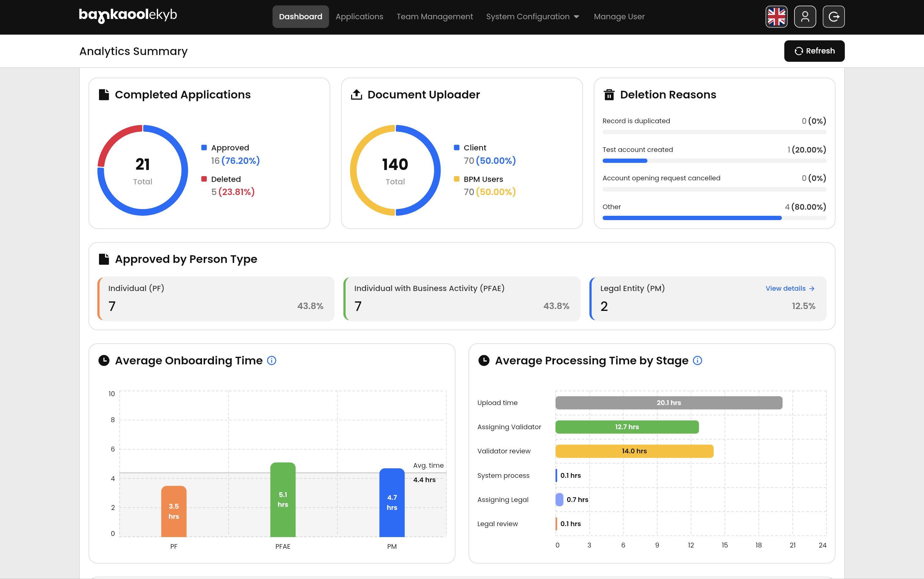Click clock icon next to Average Processing Time

tap(484, 361)
